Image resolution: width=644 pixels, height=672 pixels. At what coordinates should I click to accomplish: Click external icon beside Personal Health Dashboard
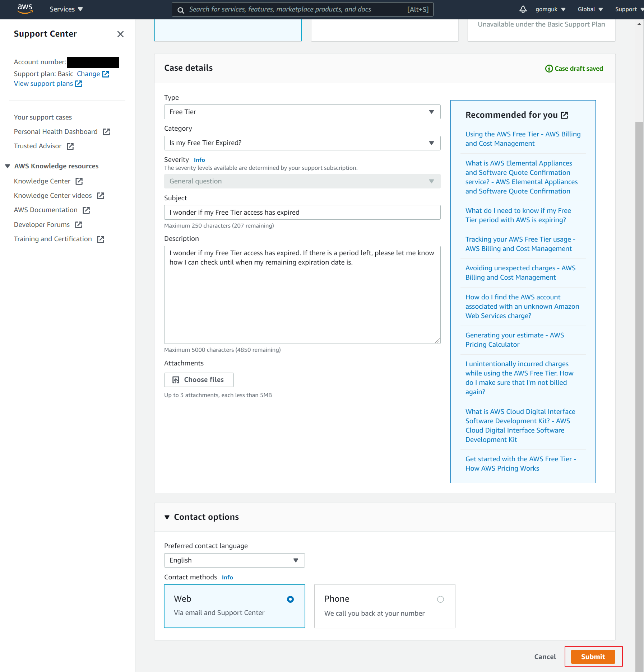coord(106,132)
